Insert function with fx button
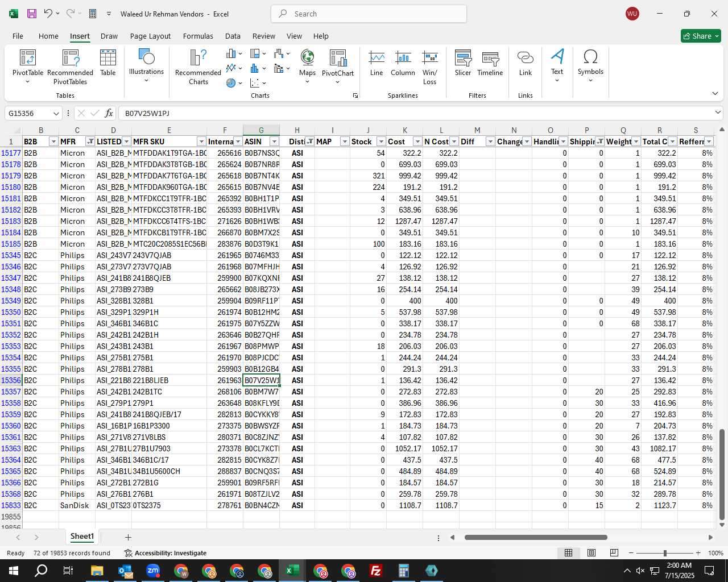This screenshot has width=728, height=582. coord(109,113)
